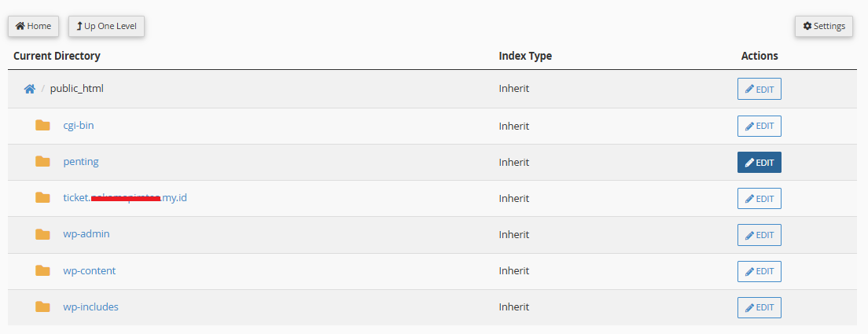
Task: Edit index settings for wp-includes
Action: (x=759, y=307)
